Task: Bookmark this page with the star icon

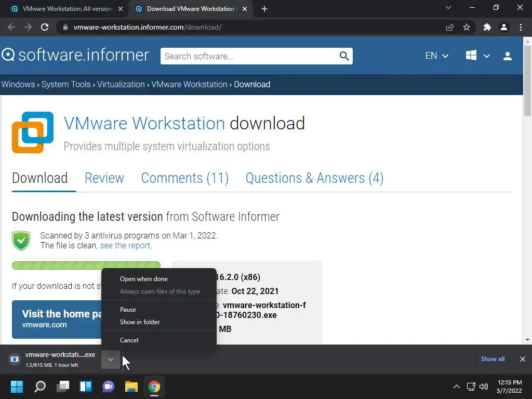Action: [x=467, y=27]
